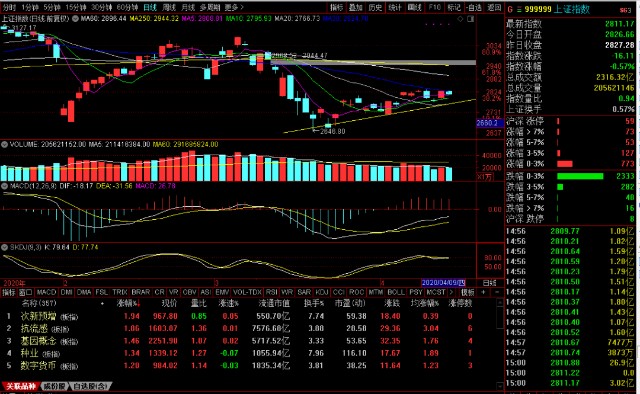640x394 pixels.
Task: Click the red bar for 涨幅 0-3%
Action: coord(565,164)
